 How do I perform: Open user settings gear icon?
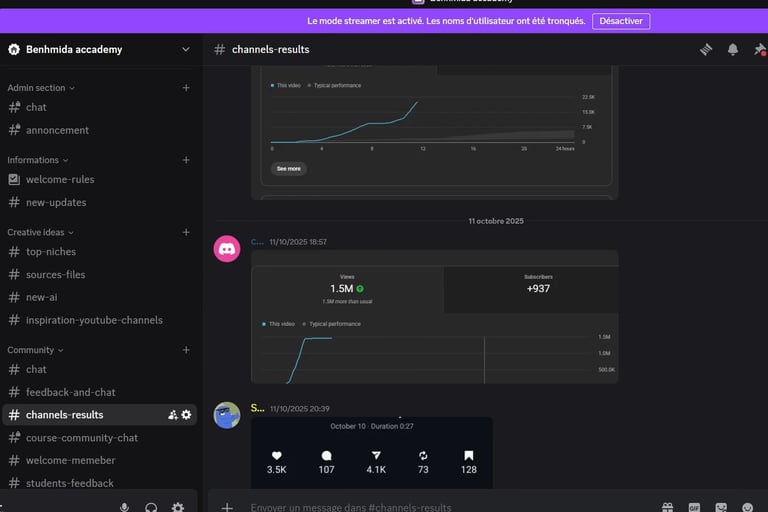click(x=178, y=507)
